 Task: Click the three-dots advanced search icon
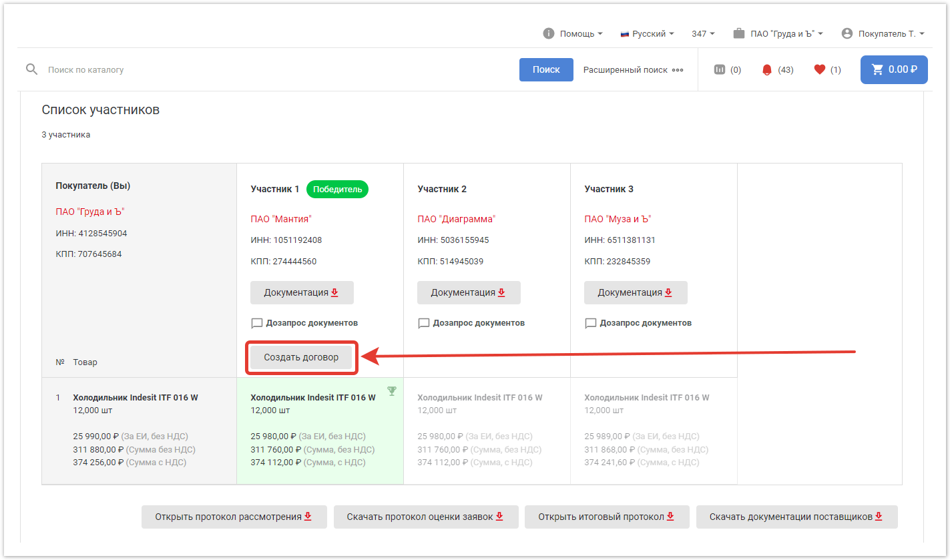pos(678,70)
